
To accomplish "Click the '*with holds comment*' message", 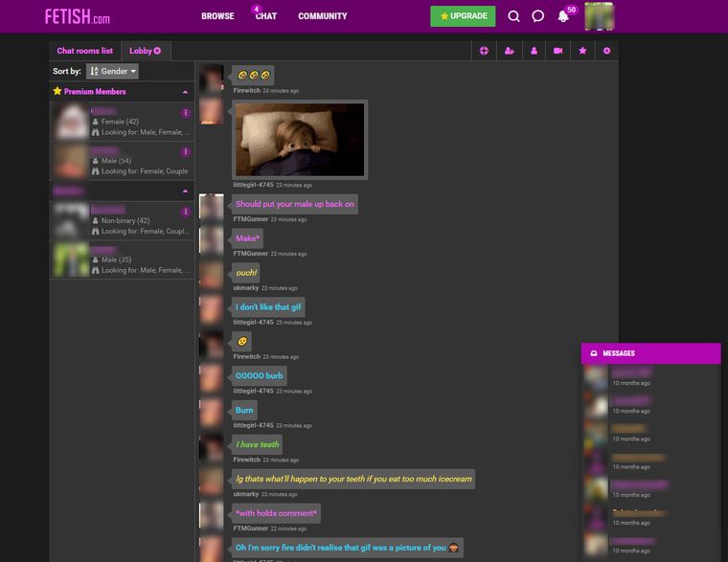I will [276, 513].
